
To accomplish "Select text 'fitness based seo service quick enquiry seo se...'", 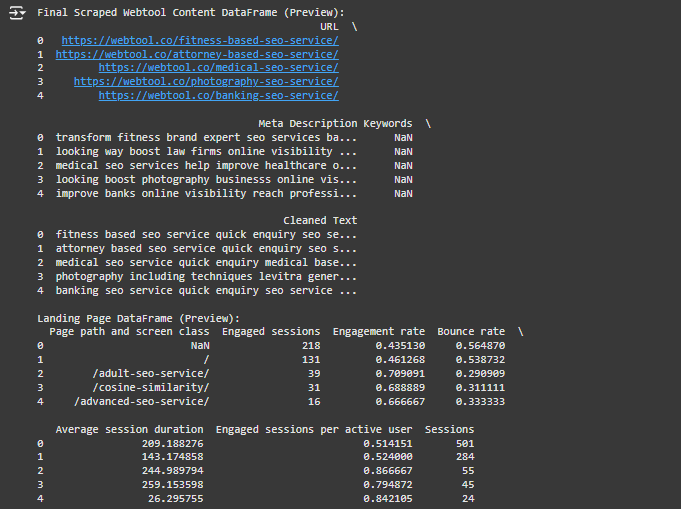I will (x=206, y=235).
